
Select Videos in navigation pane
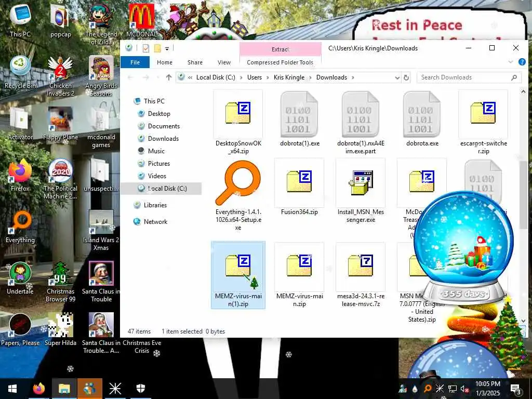coord(157,176)
